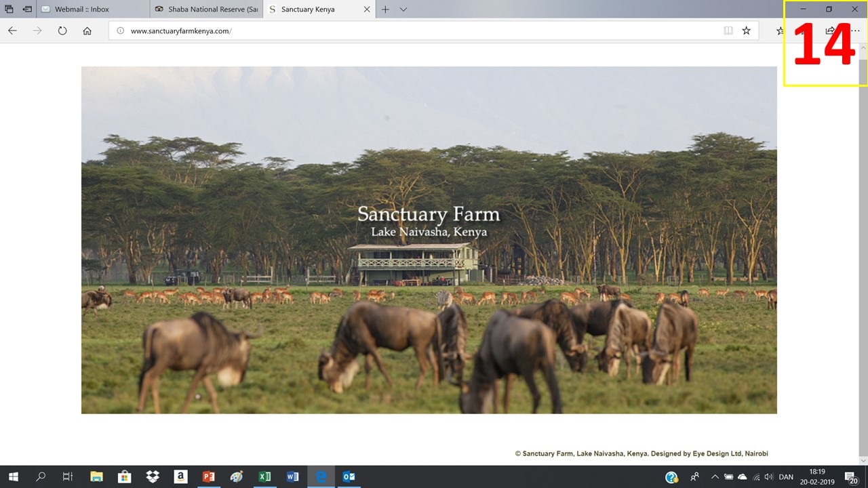Close the Sanctuary Kenya tab
Screen dimensions: 868x488
[367, 9]
